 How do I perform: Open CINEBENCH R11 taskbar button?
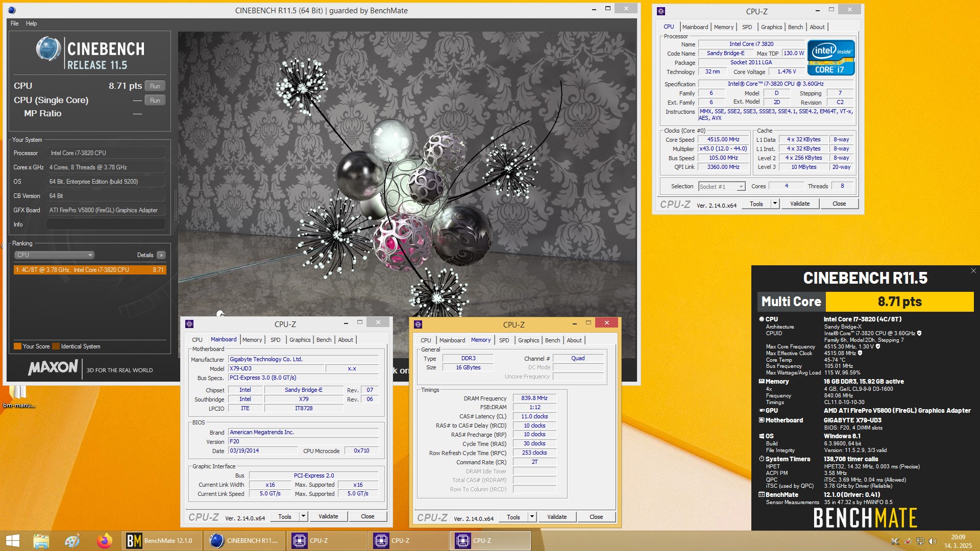[245, 541]
